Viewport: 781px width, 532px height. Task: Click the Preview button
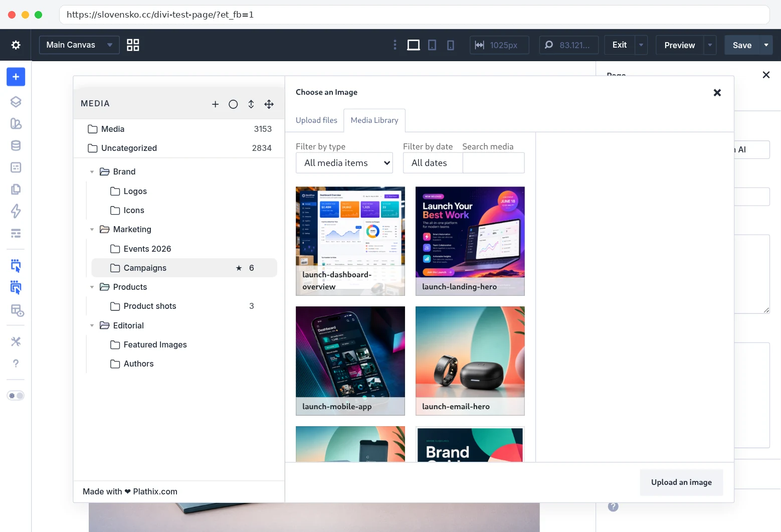tap(680, 45)
